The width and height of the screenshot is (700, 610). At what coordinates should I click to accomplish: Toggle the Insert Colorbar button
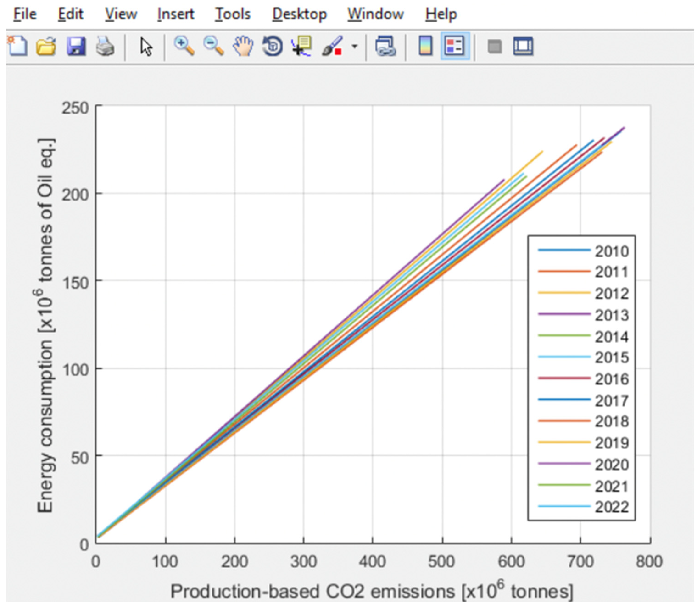[x=426, y=46]
